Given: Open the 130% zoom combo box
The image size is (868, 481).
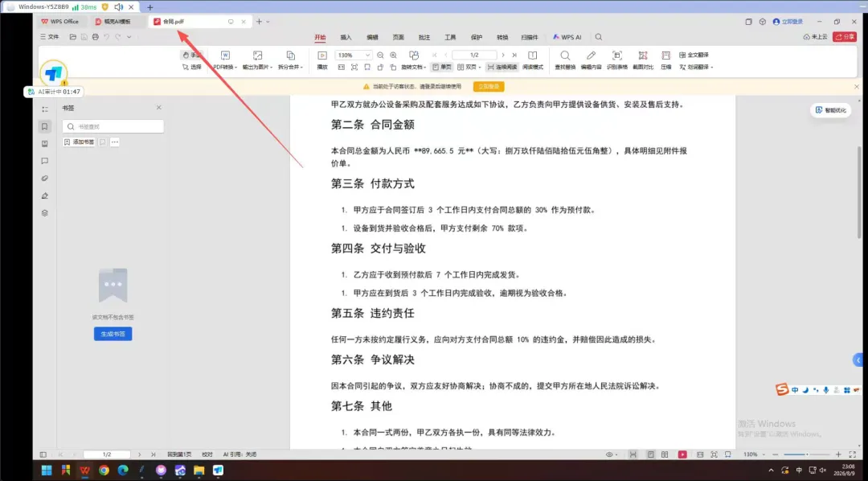Looking at the screenshot, I should click(353, 55).
